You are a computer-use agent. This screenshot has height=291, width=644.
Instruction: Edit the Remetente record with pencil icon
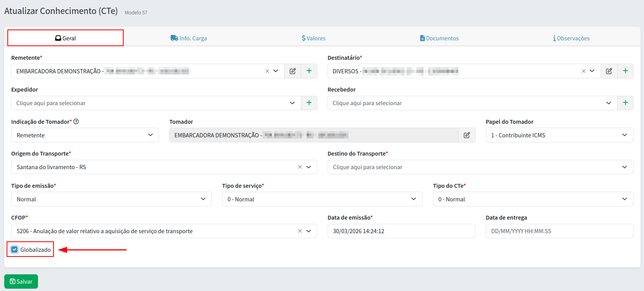coord(293,71)
